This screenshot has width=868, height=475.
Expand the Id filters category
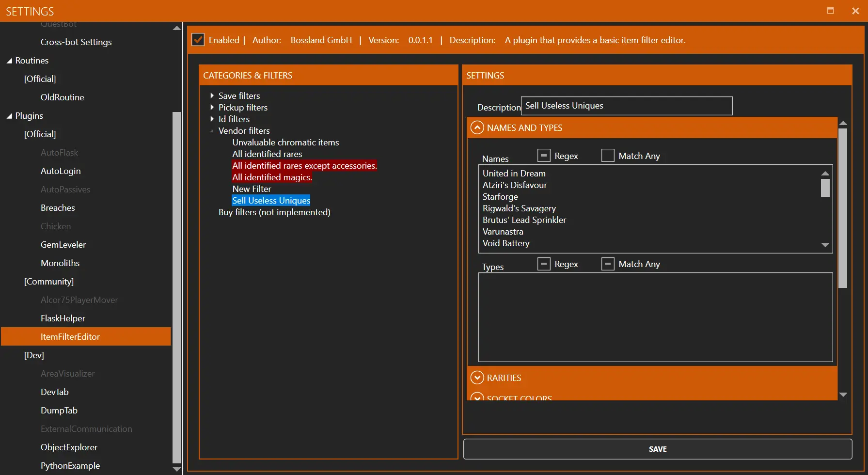212,119
